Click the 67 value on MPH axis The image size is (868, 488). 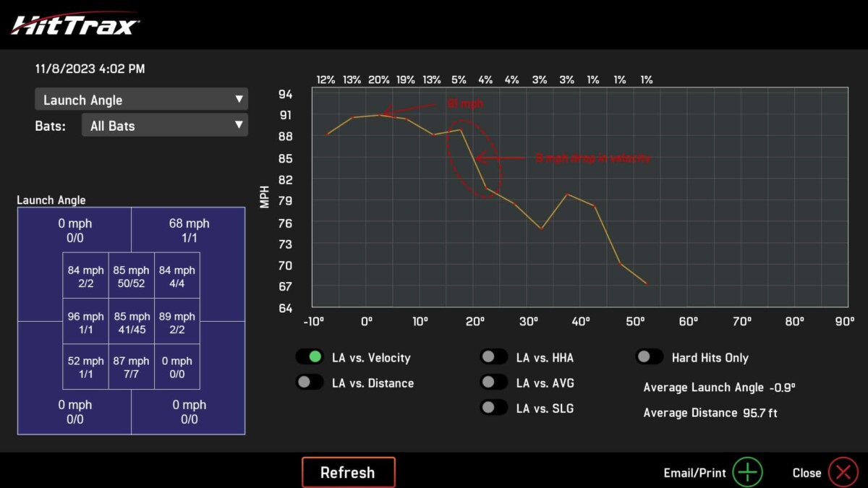pyautogui.click(x=286, y=287)
